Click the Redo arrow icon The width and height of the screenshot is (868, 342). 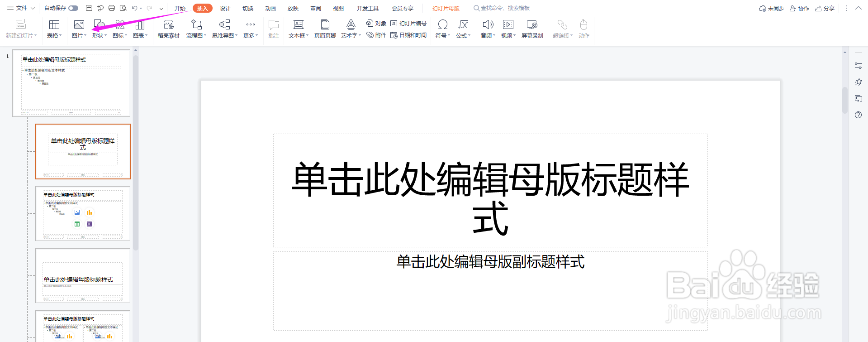click(149, 8)
